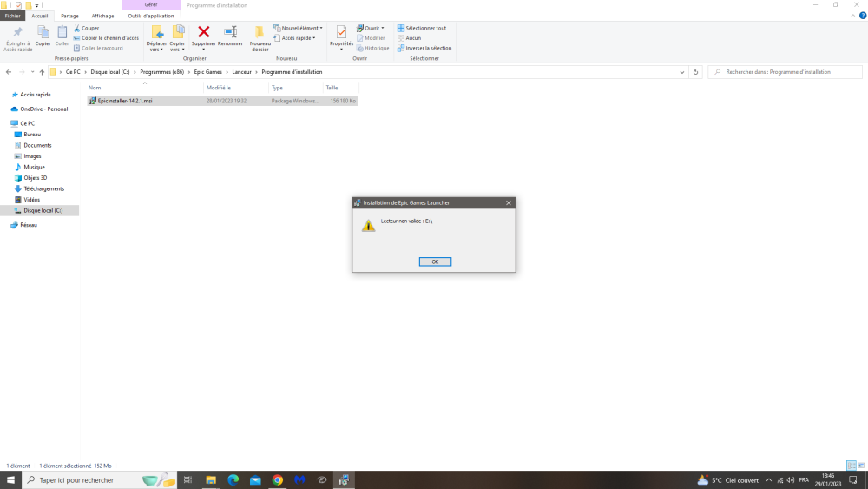Screen dimensions: 868x489
Task: Choose Inverser la sélection
Action: pyautogui.click(x=424, y=48)
